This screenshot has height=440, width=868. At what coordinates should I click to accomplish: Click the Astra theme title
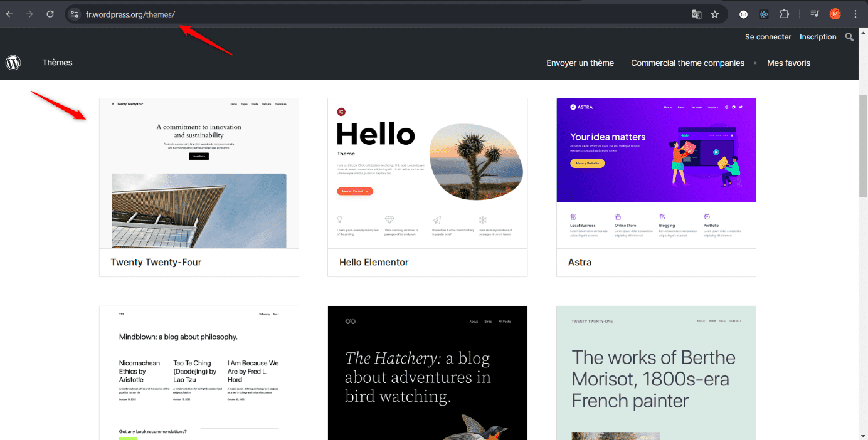(x=580, y=262)
